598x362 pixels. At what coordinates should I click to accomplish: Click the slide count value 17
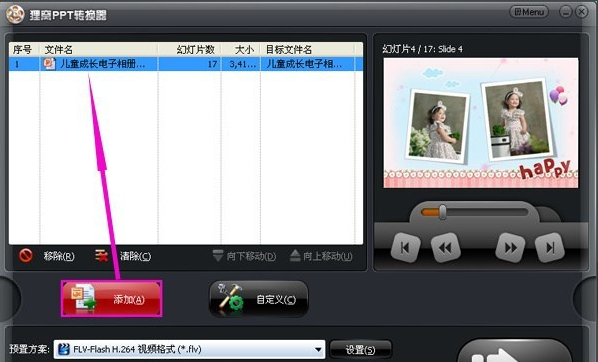point(212,64)
